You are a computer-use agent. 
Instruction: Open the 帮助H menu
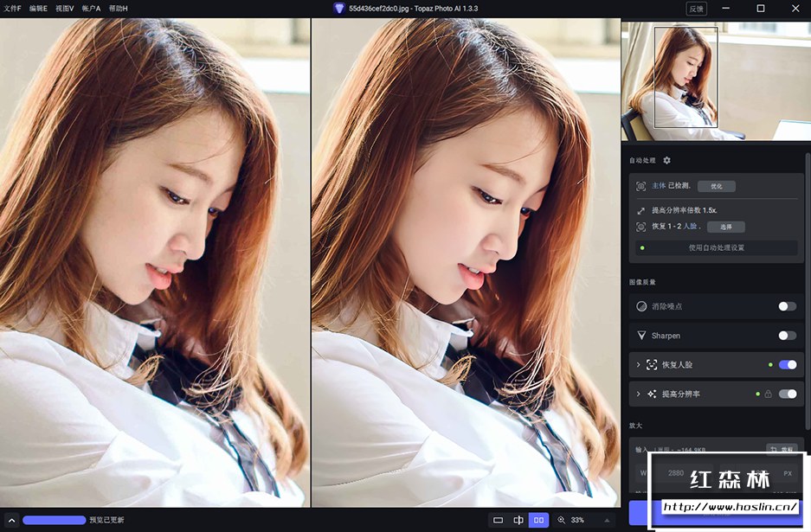coord(119,9)
